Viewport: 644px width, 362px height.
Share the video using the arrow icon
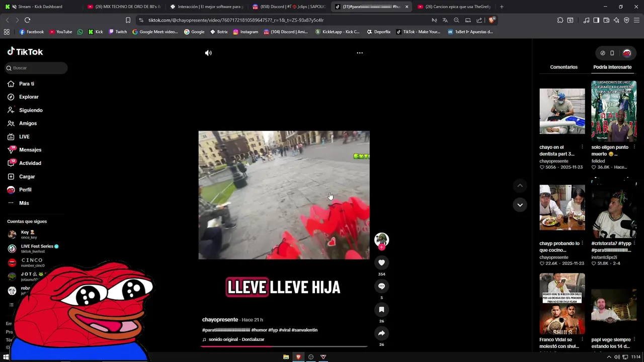(381, 333)
